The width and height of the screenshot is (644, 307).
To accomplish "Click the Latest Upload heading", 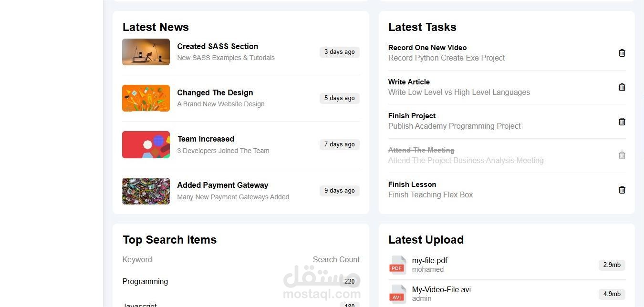I will [426, 240].
